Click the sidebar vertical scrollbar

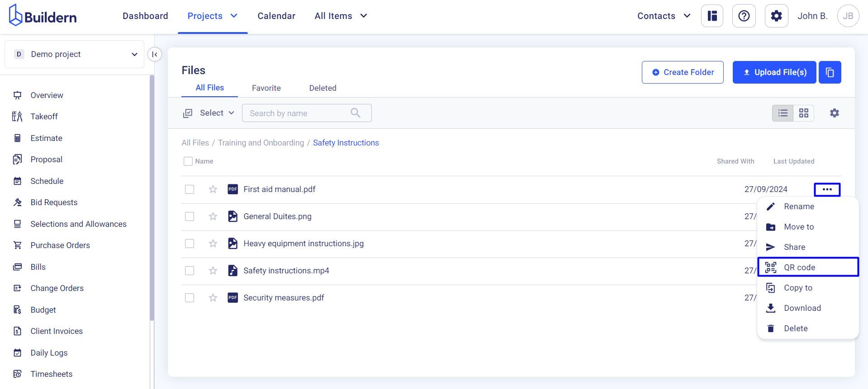(152, 199)
